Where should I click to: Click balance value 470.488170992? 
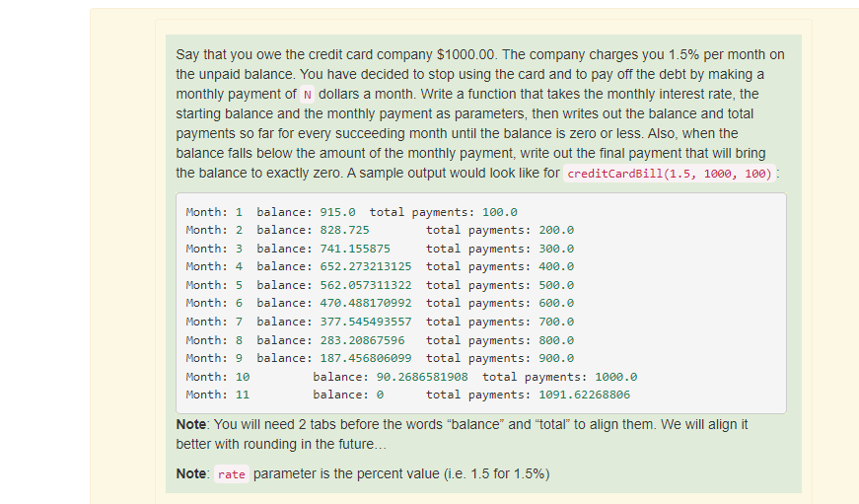[366, 304]
